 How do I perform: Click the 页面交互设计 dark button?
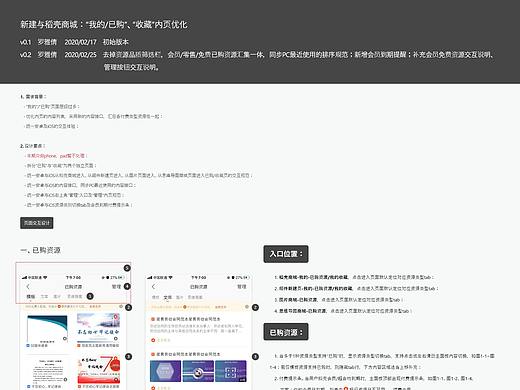pos(37,223)
